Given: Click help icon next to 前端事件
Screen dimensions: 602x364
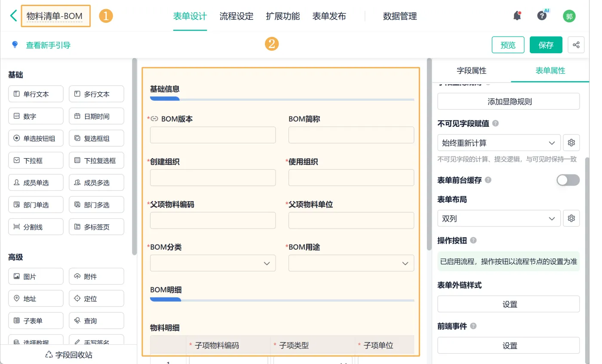Looking at the screenshot, I should click(473, 326).
